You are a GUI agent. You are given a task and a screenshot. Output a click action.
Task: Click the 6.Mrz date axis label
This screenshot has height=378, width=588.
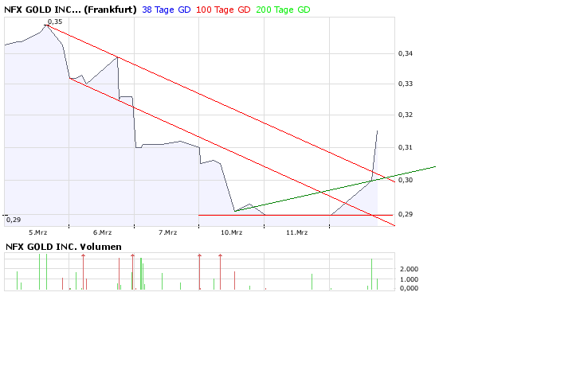102,232
